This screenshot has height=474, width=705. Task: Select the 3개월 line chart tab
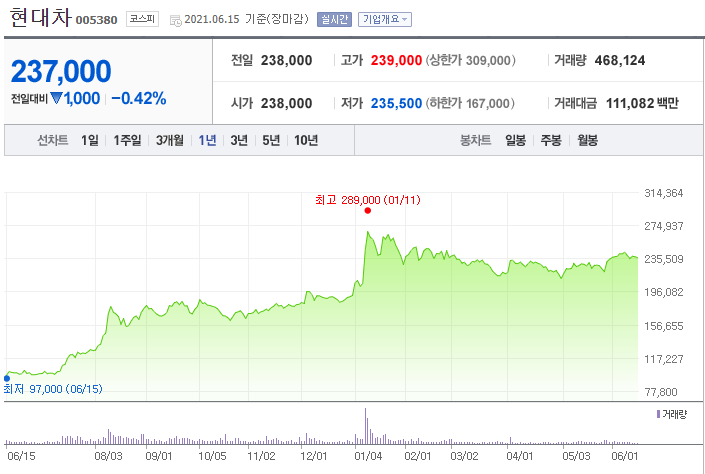170,140
